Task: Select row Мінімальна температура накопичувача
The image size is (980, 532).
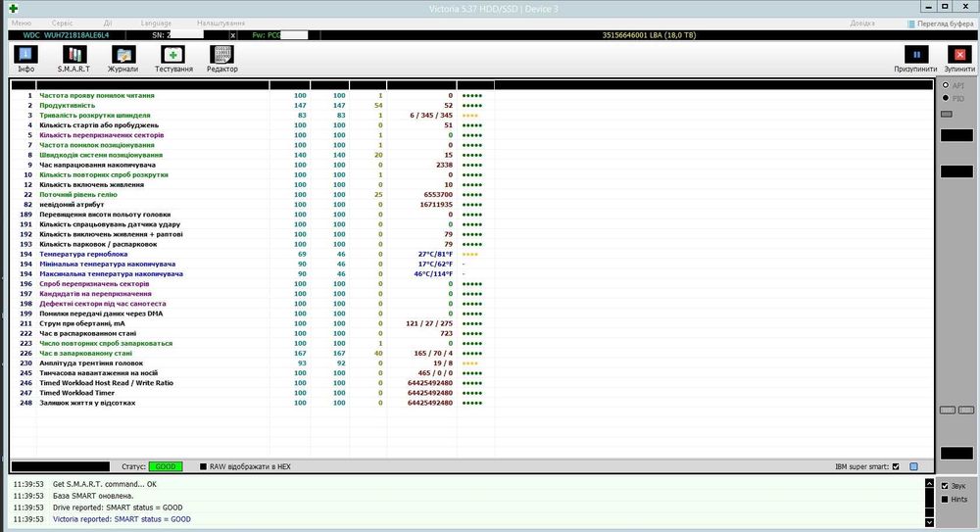Action: (472, 264)
